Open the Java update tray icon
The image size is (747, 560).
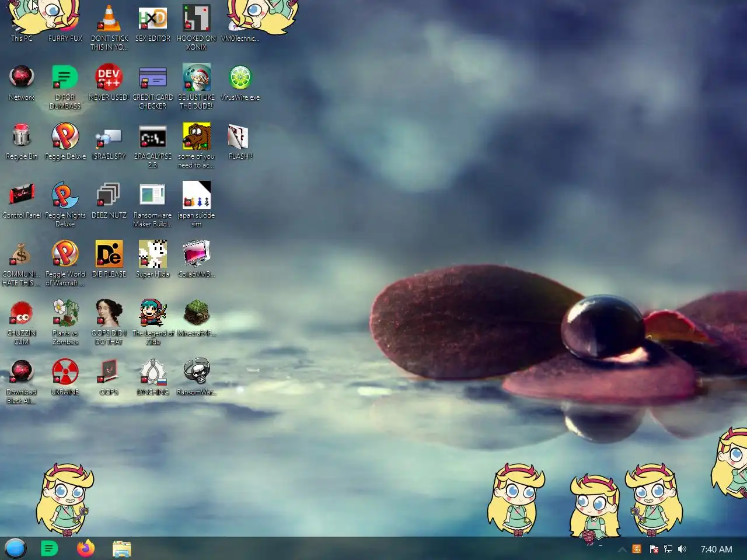click(637, 549)
